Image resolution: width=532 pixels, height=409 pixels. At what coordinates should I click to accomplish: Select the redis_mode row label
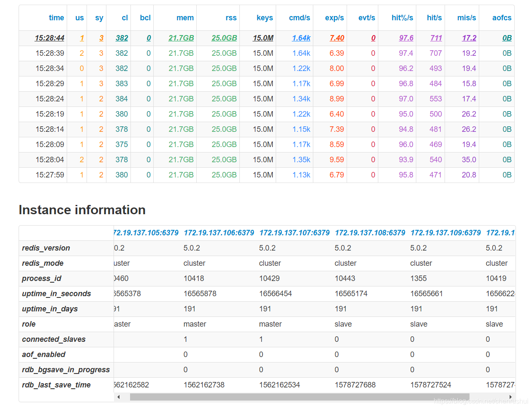(x=43, y=263)
